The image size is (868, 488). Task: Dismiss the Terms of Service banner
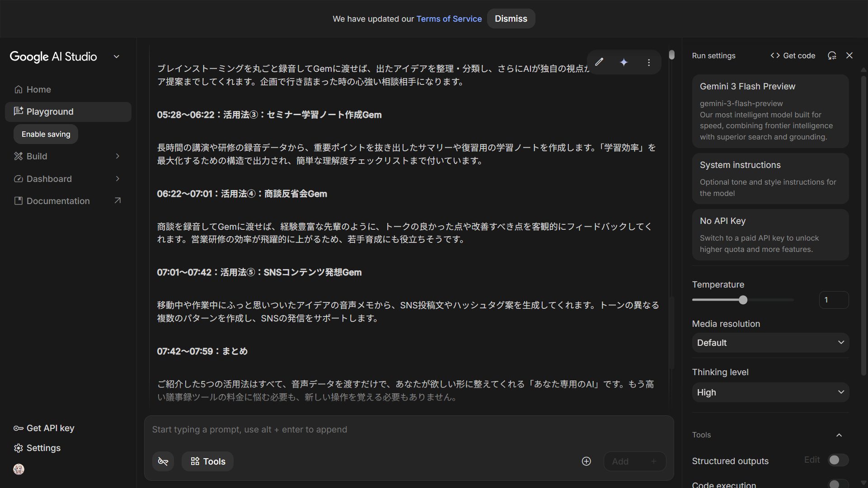511,19
